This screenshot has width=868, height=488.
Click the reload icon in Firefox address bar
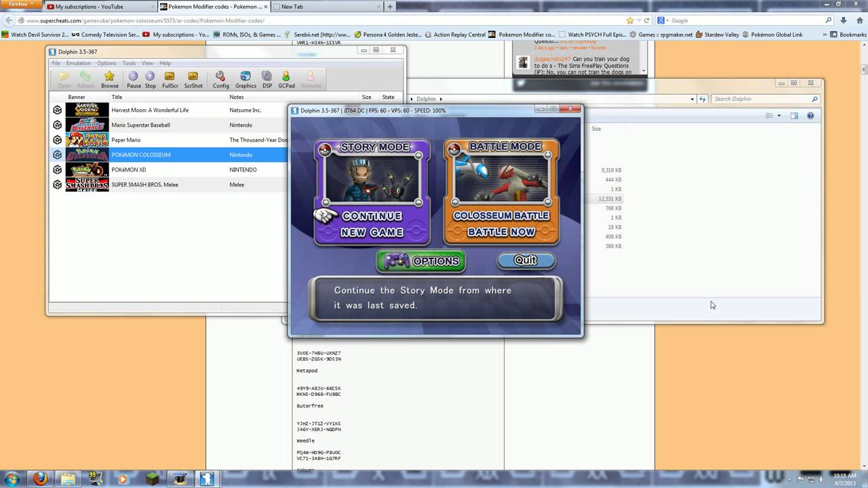[647, 20]
